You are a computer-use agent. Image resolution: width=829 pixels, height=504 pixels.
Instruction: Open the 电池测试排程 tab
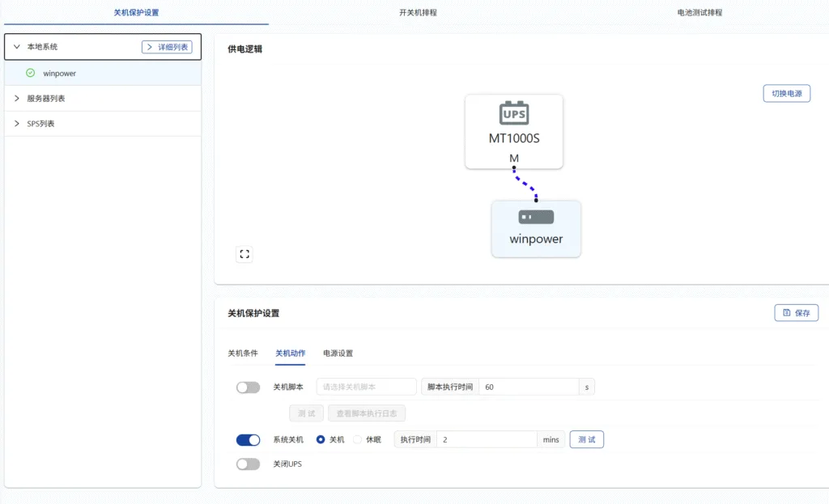pyautogui.click(x=699, y=13)
